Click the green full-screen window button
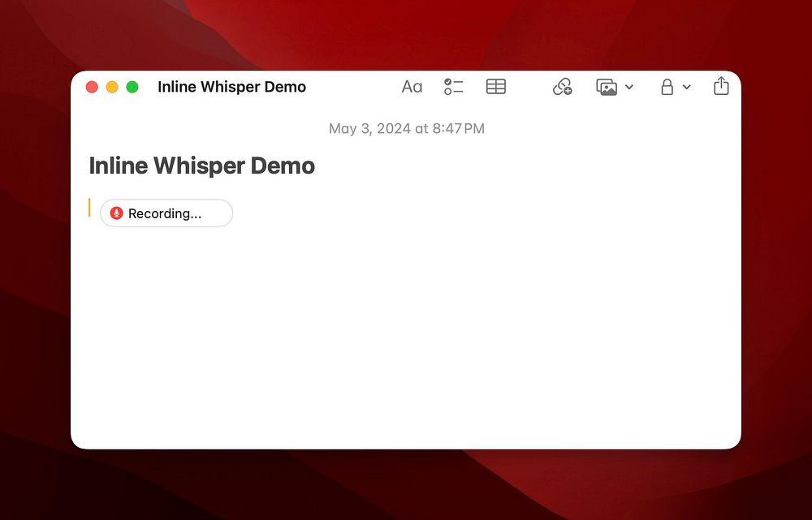812x520 pixels. pos(132,87)
